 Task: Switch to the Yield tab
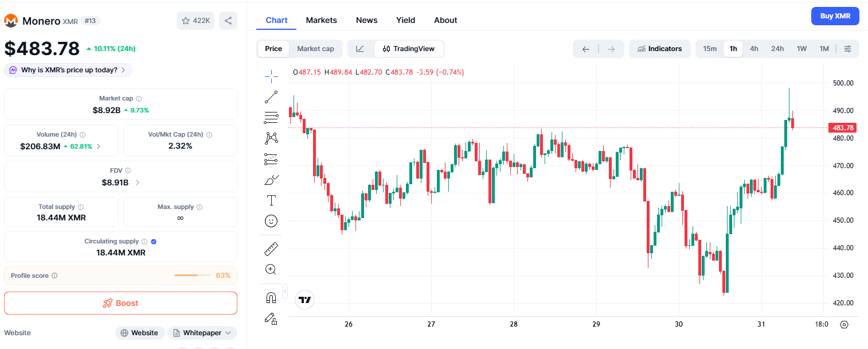(405, 20)
